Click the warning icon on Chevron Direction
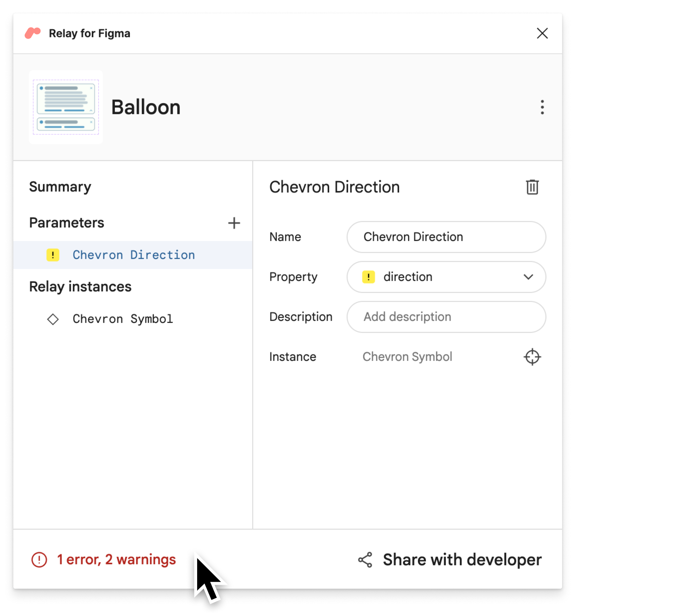This screenshot has height=616, width=682. 52,254
